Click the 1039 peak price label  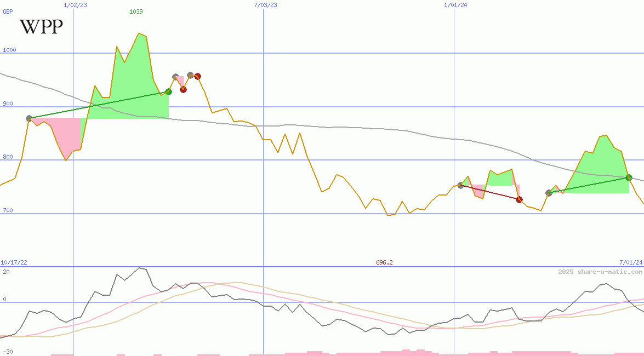coord(136,12)
